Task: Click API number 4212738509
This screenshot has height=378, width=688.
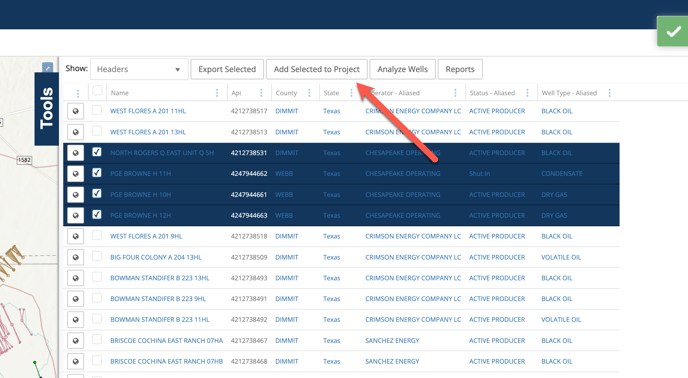Action: pos(249,257)
